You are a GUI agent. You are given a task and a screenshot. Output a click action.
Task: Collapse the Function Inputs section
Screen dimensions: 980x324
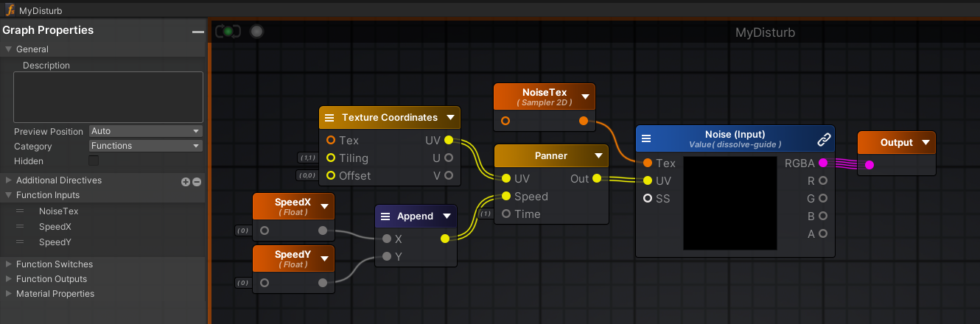[x=9, y=195]
